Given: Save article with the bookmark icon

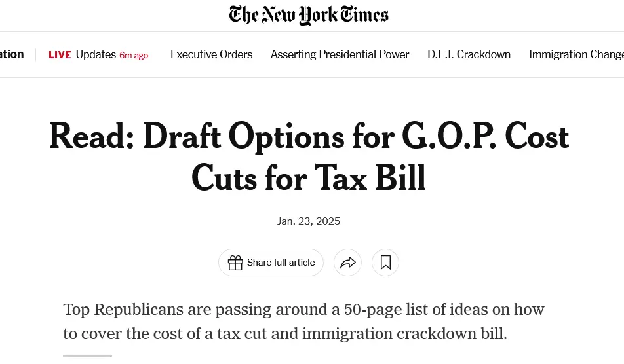Looking at the screenshot, I should tap(385, 263).
